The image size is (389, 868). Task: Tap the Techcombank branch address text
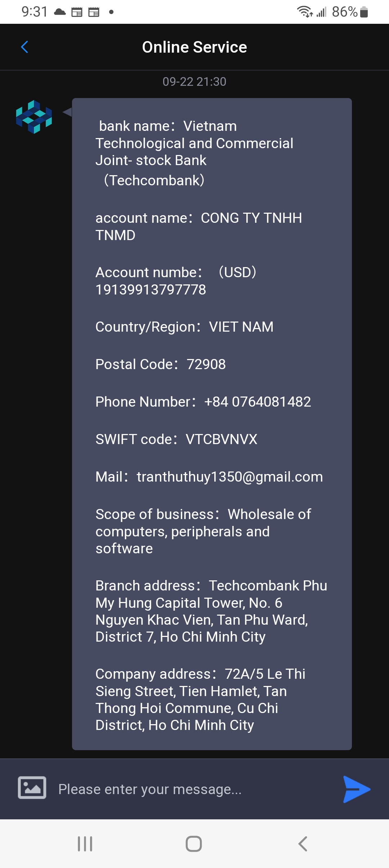[211, 611]
